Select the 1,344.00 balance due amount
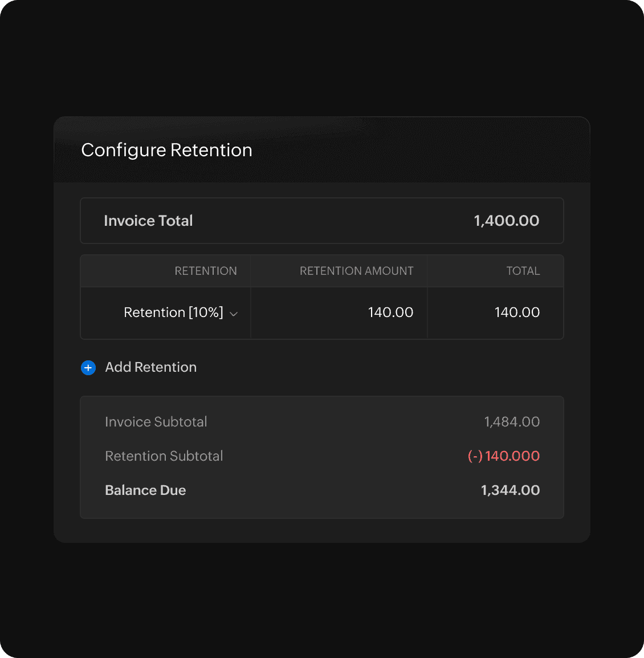Image resolution: width=644 pixels, height=658 pixels. coord(510,490)
